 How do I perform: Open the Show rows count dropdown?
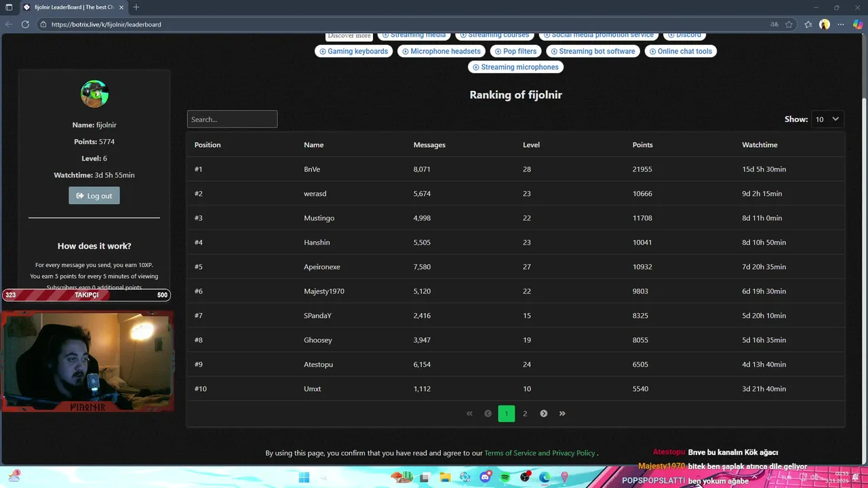click(827, 119)
